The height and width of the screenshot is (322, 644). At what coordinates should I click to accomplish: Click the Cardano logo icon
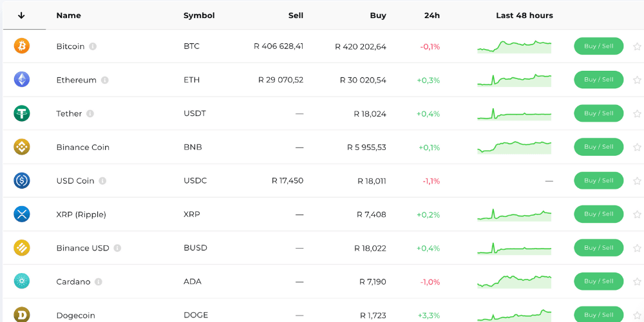(x=22, y=281)
